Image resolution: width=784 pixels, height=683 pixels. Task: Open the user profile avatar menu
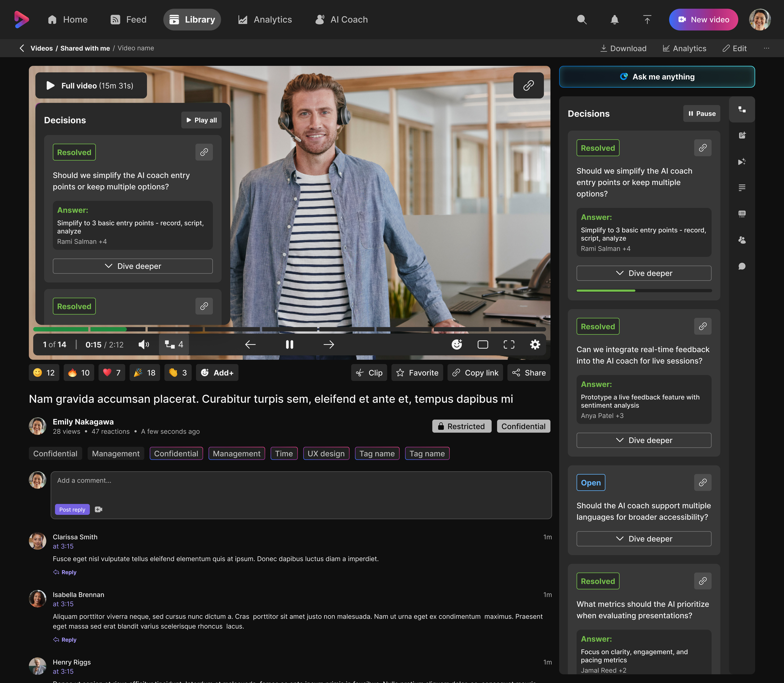(760, 19)
